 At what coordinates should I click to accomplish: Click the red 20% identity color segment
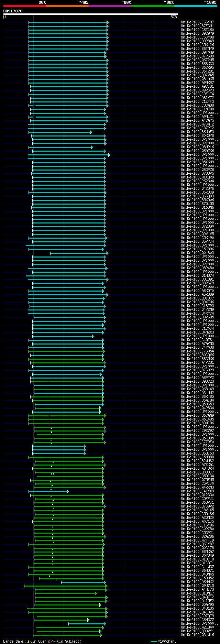[24, 6]
